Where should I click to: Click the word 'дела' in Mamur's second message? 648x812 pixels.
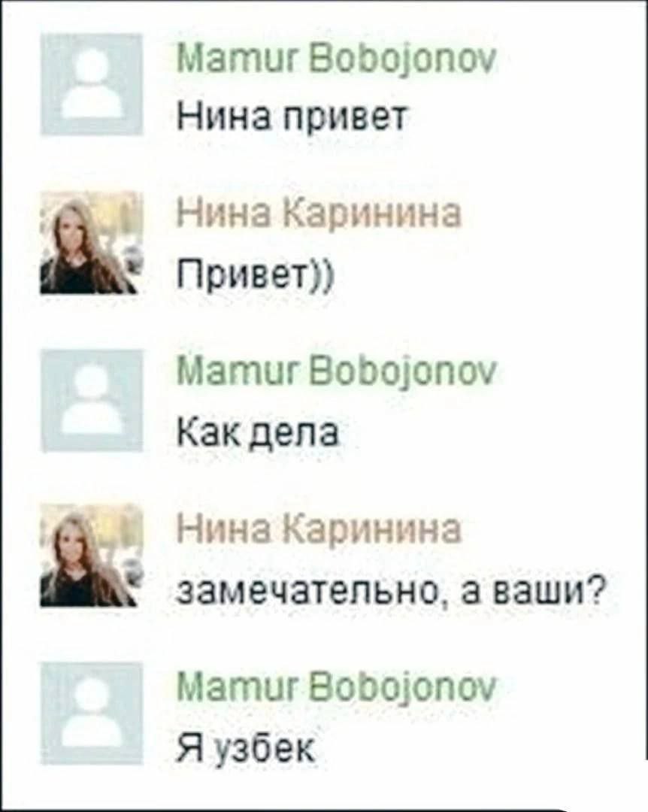295,434
